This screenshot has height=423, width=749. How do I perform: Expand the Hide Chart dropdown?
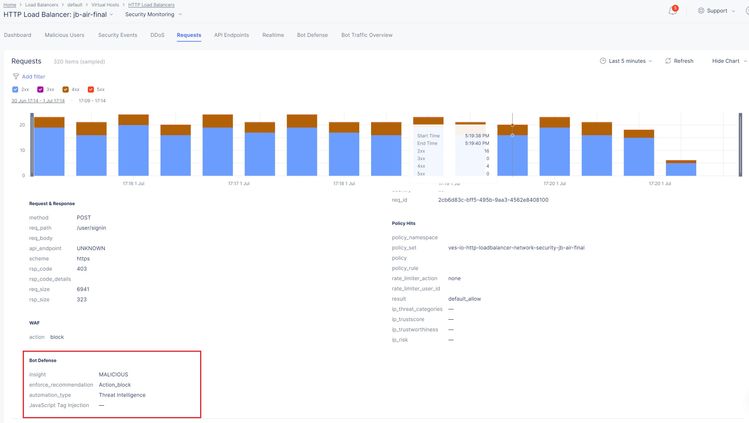click(x=729, y=61)
